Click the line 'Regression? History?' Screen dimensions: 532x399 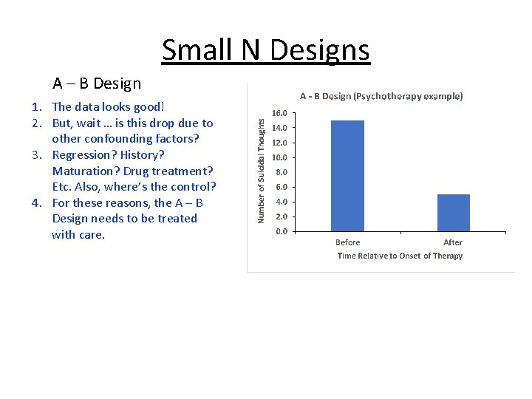[x=108, y=155]
